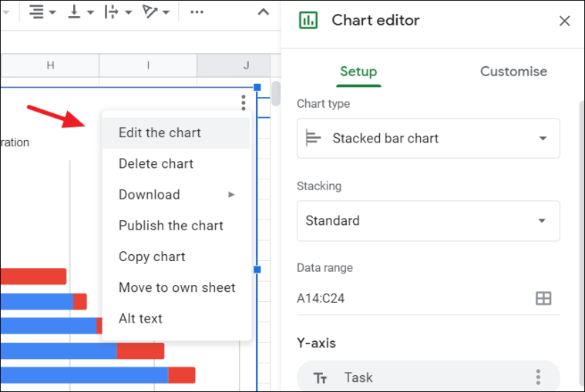The width and height of the screenshot is (585, 392).
Task: Collapse the toolbar with the up chevron
Action: 264,12
